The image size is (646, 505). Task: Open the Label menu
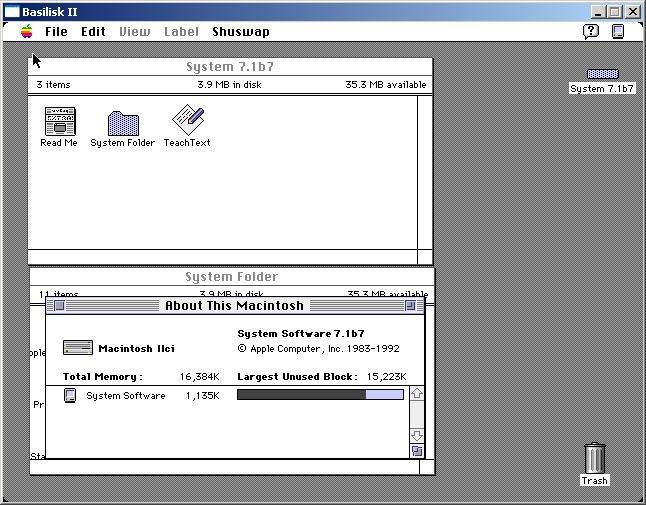coord(181,32)
